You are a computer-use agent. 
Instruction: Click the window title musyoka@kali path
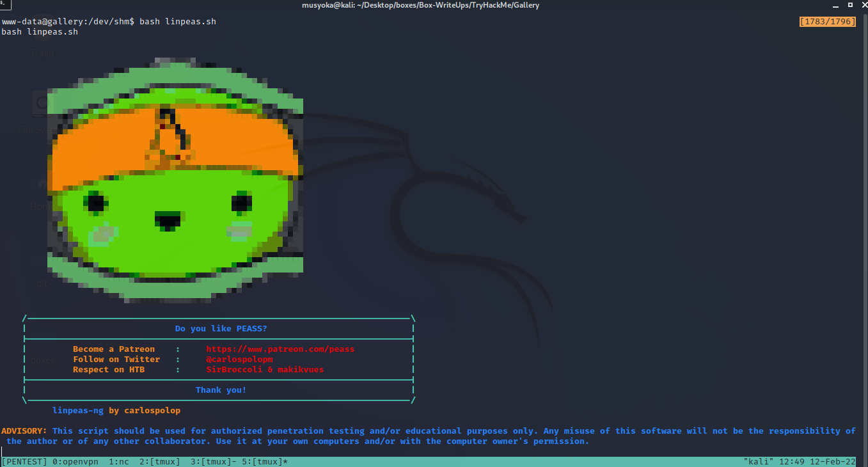coord(420,5)
